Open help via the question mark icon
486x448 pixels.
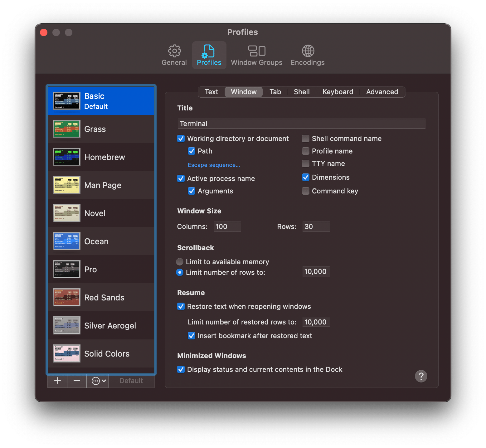tap(421, 376)
